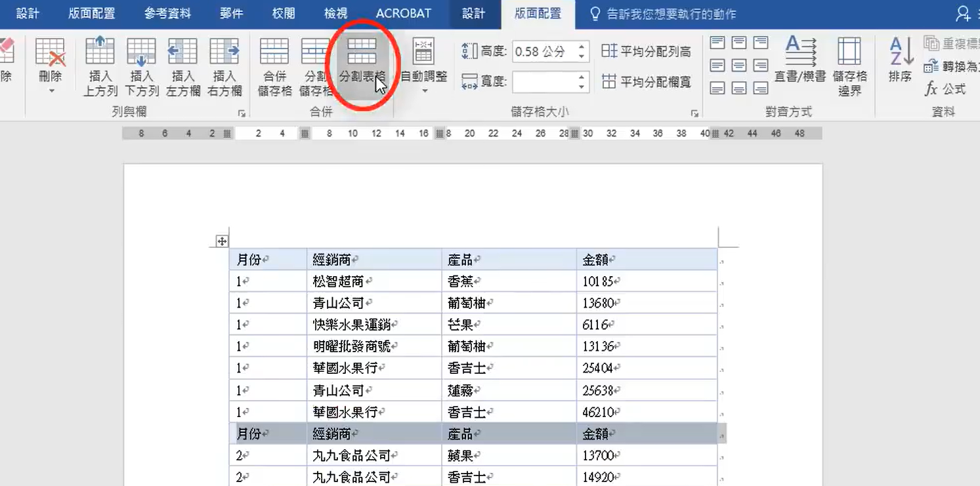980x486 pixels.
Task: Increase row height with up arrow
Action: [582, 47]
